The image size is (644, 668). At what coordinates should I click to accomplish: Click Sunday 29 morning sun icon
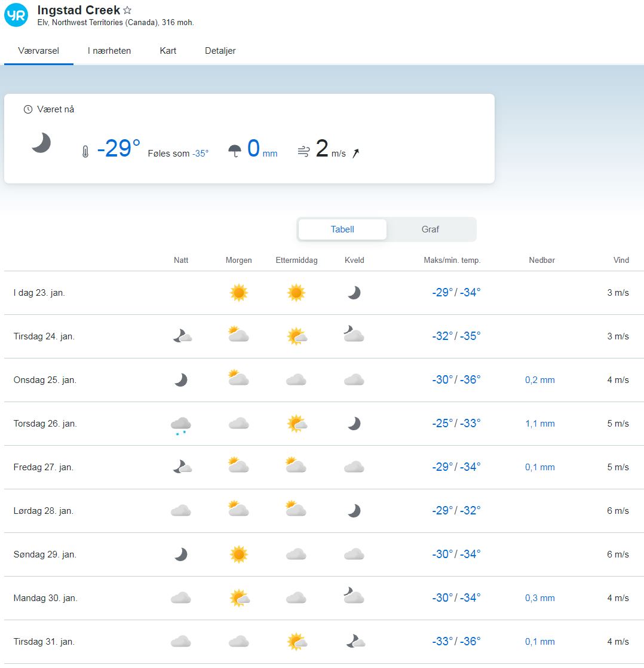tap(238, 554)
